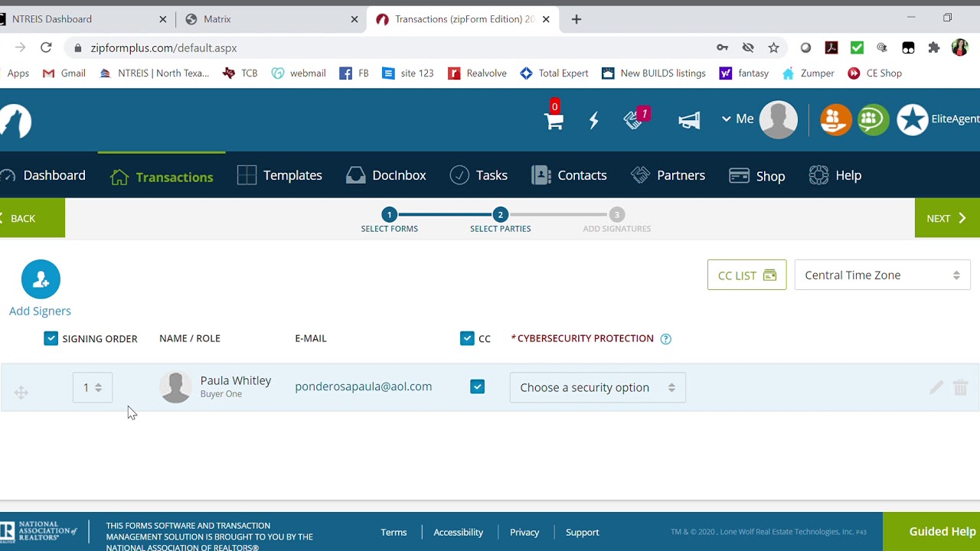Click the green BACK button
The width and height of the screenshot is (980, 551).
[x=32, y=218]
